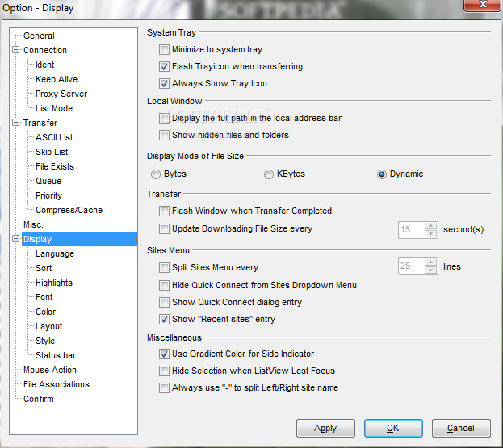Open the Queue settings page
Screen dimensions: 503x448
coord(48,181)
